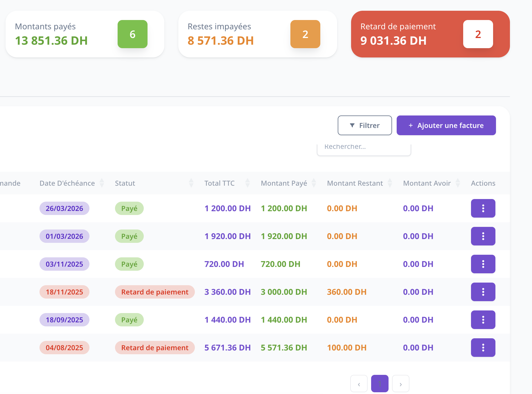Open actions menu for 18/09/2025 invoice

[x=483, y=320]
